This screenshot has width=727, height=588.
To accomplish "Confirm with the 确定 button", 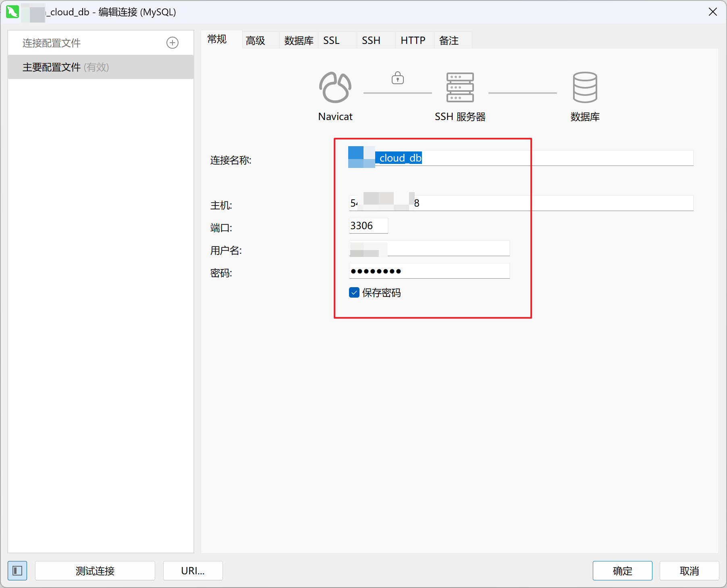I will coord(622,571).
